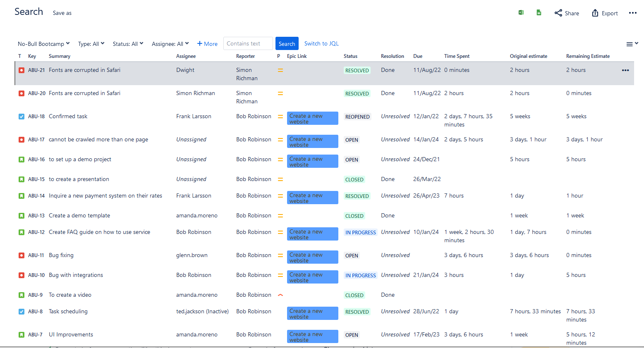Image resolution: width=644 pixels, height=348 pixels.
Task: Expand the Type filter dropdown
Action: click(91, 43)
